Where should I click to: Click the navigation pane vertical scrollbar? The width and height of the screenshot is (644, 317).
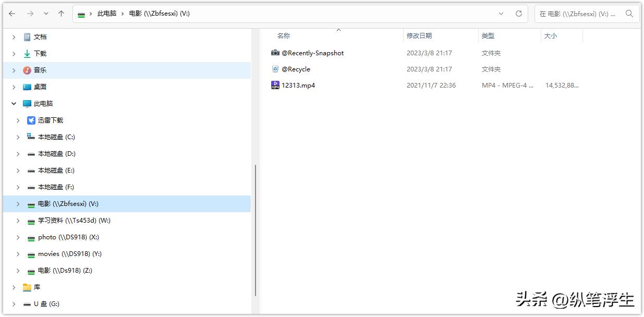tap(256, 230)
